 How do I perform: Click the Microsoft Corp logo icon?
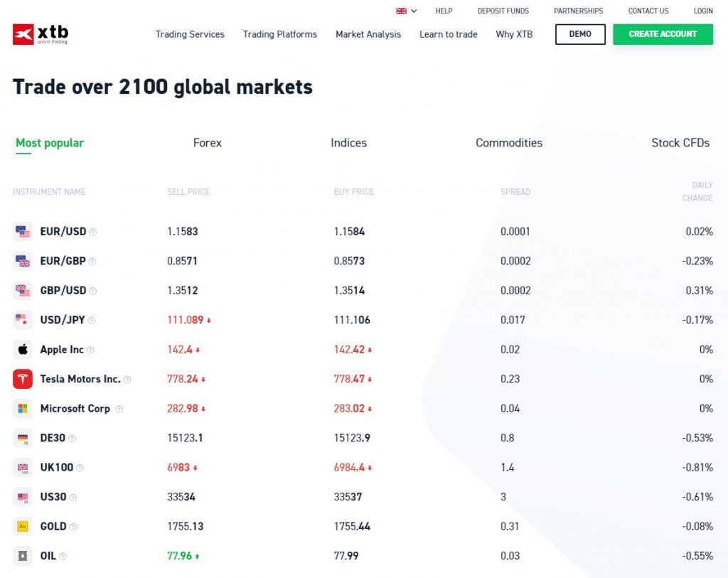[22, 408]
